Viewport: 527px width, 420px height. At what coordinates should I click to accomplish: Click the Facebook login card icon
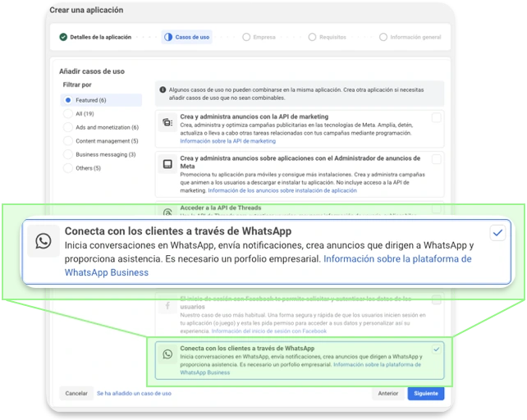[x=167, y=306]
